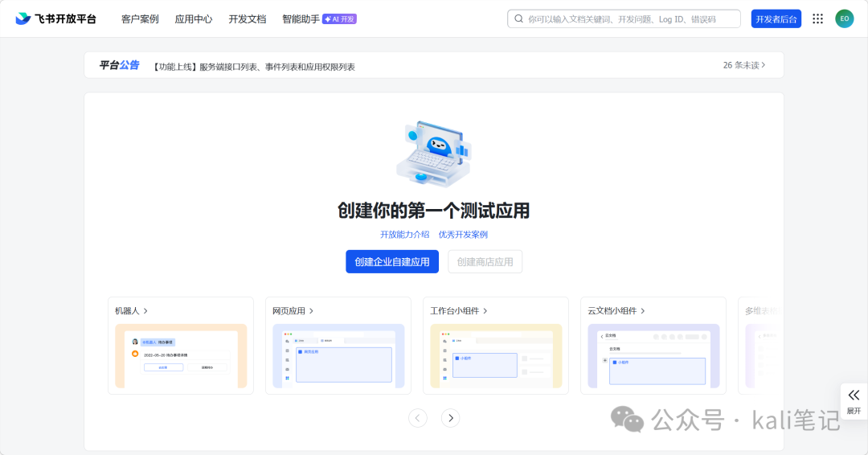Open the 功能上线 announcement text

253,67
